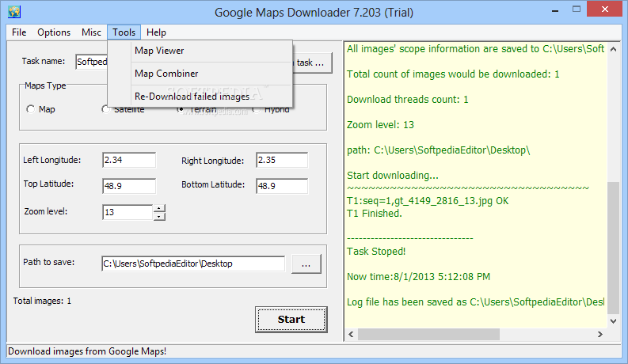Click the Zoom level value field
628x364 pixels.
point(128,212)
